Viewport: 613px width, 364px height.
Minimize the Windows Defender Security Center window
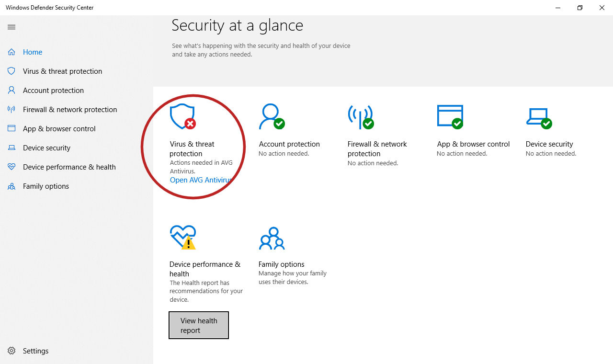pos(558,8)
